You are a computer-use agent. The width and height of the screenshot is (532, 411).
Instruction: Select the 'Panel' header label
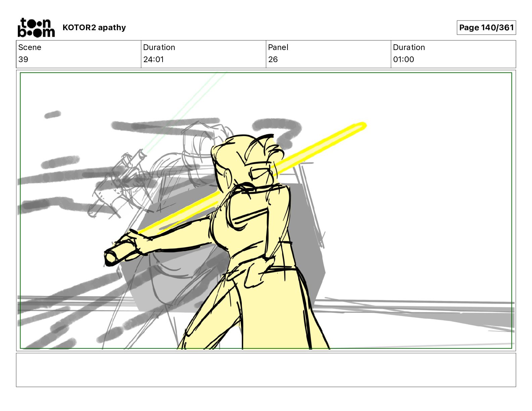[278, 47]
